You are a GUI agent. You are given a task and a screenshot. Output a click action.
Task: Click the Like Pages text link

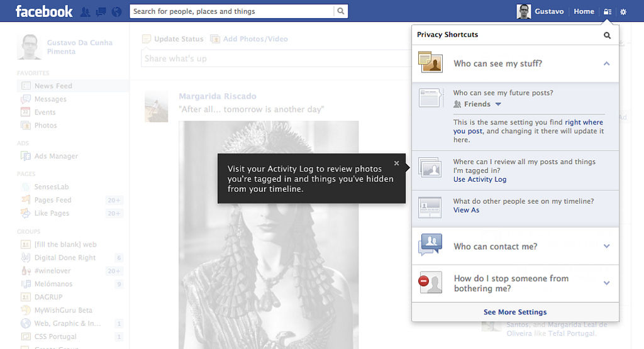pos(52,213)
